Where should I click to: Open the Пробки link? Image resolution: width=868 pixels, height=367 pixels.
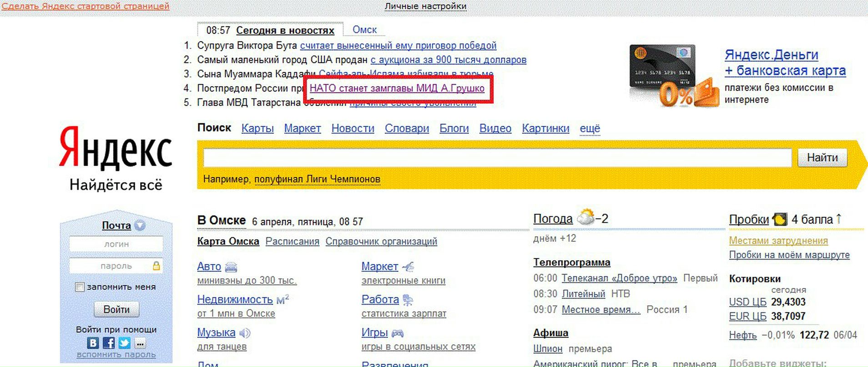pos(749,219)
